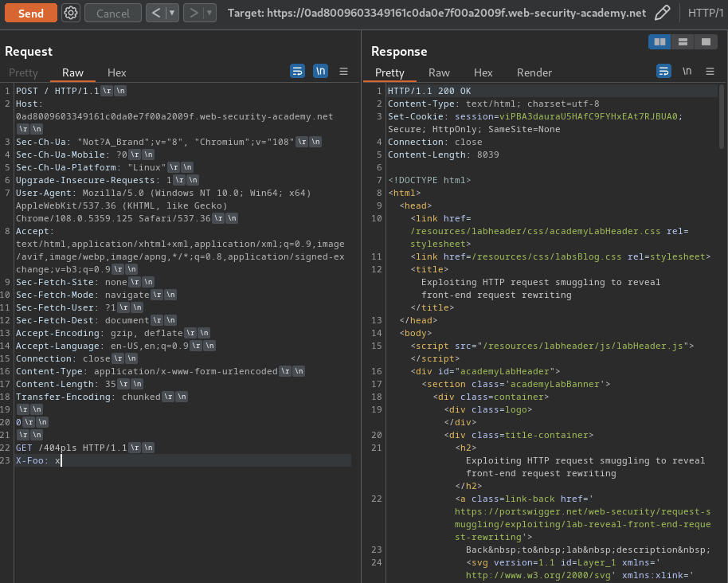Click the 'Request' panel heading
728x583 pixels.
point(29,51)
